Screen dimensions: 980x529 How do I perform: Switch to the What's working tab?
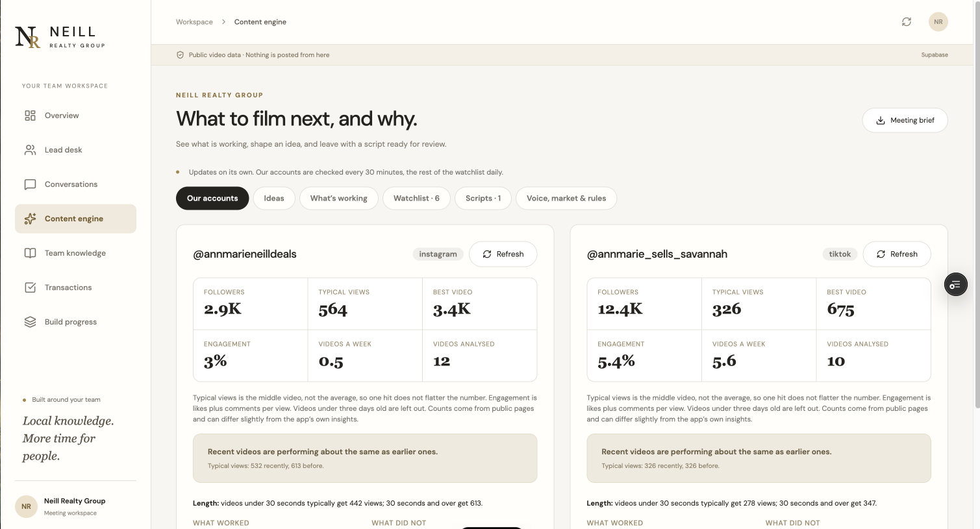(x=339, y=199)
